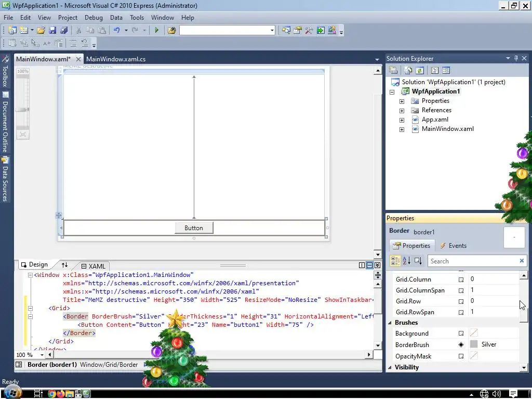Collapse the XAML pane
Image resolution: width=532 pixels, height=399 pixels.
377,265
